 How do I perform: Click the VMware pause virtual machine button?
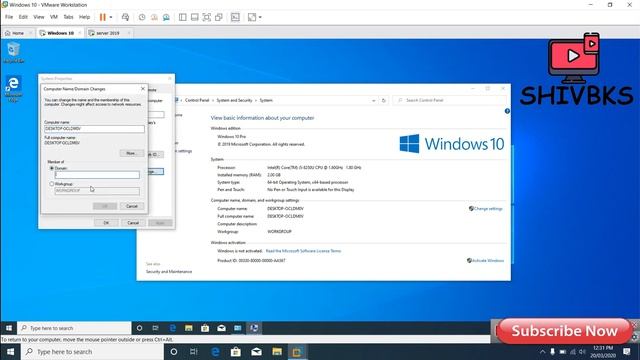tap(102, 17)
